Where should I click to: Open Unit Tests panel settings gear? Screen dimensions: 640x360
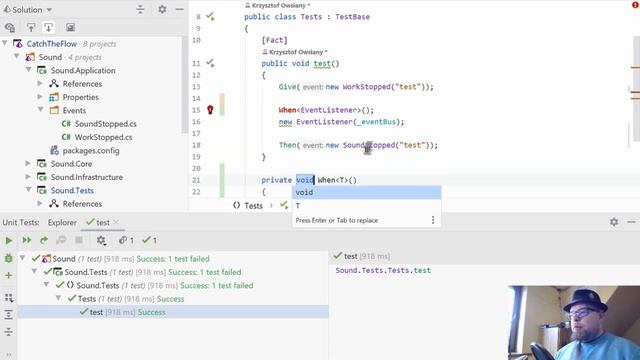(614, 222)
